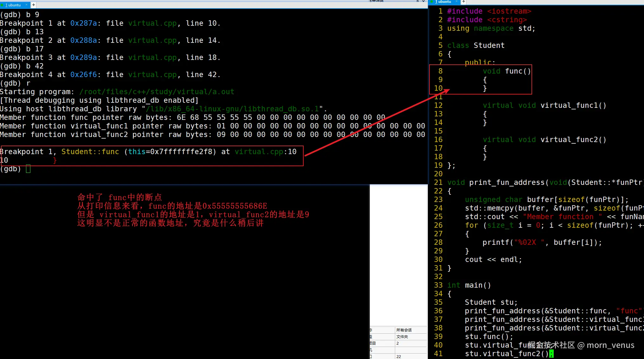Viewport: 644px width, 359px height.
Task: Click the gdb prompt cursor box
Action: [x=28, y=169]
